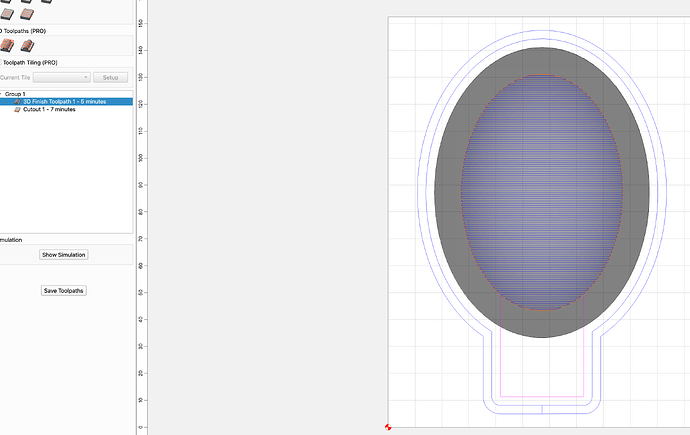Click the Save Toolpaths button
Image resolution: width=690 pixels, height=435 pixels.
(63, 291)
